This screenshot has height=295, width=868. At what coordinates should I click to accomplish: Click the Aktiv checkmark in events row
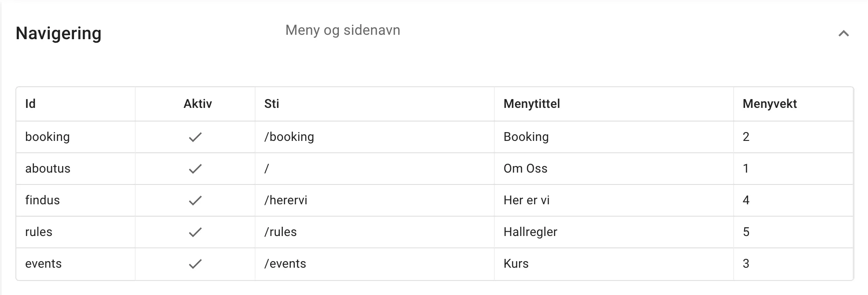point(195,264)
